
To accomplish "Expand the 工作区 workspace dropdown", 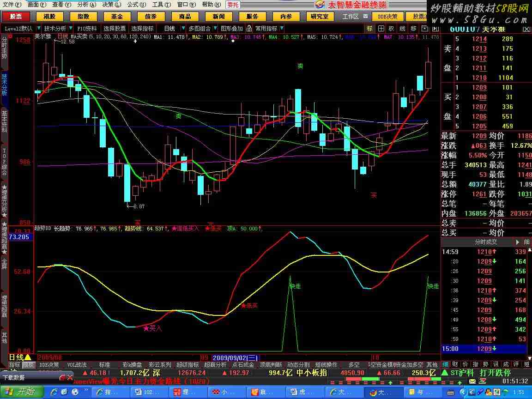I will 365,16.
